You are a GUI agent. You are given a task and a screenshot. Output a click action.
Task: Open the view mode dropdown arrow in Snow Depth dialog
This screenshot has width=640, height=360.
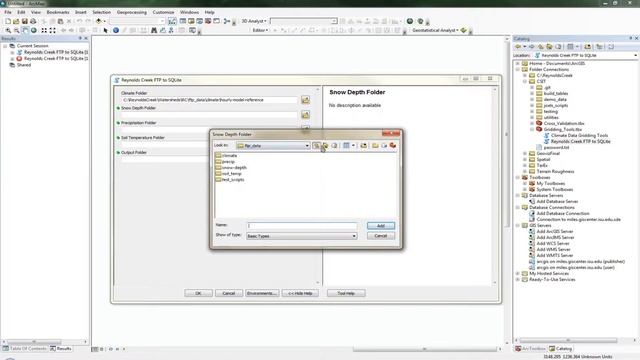pos(353,146)
